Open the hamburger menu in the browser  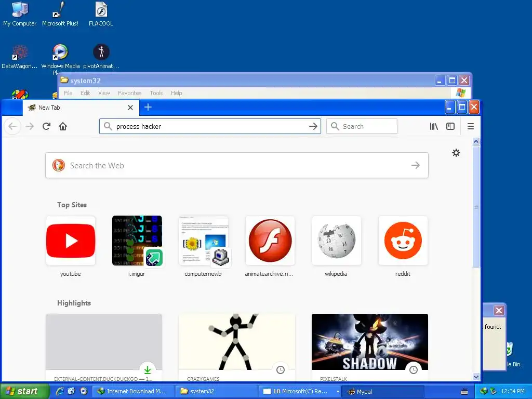[471, 126]
